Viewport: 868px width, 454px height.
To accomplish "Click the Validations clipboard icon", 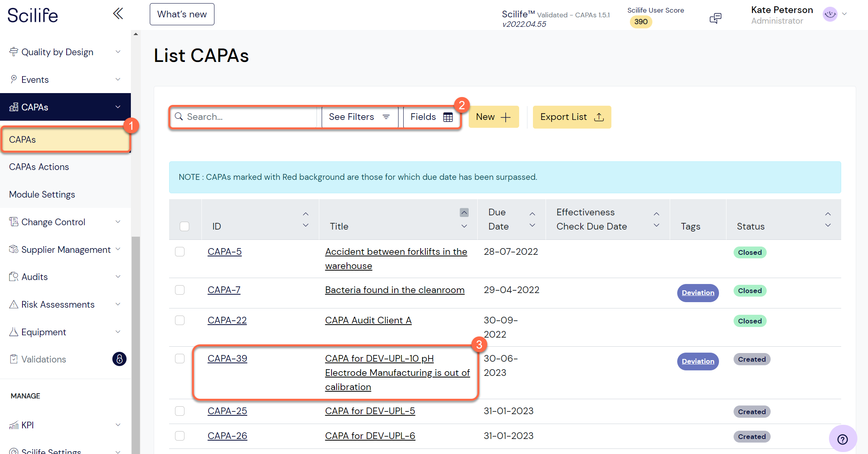I will [14, 359].
